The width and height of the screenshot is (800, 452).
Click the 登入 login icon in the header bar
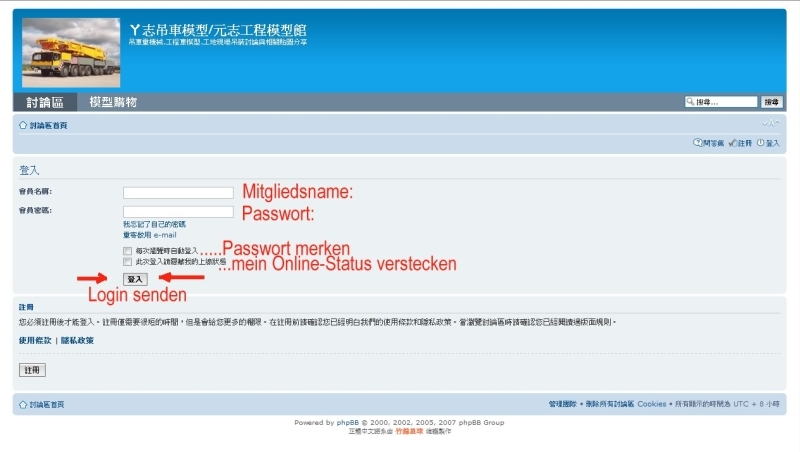[x=761, y=143]
